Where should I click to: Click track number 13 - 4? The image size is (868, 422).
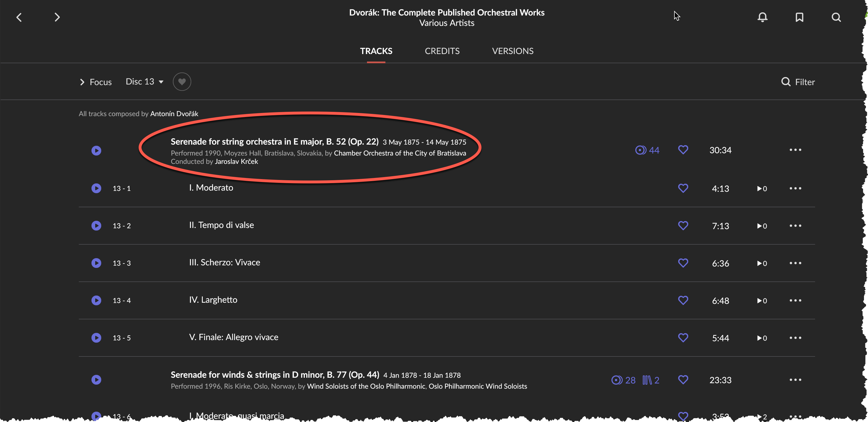[x=122, y=300]
